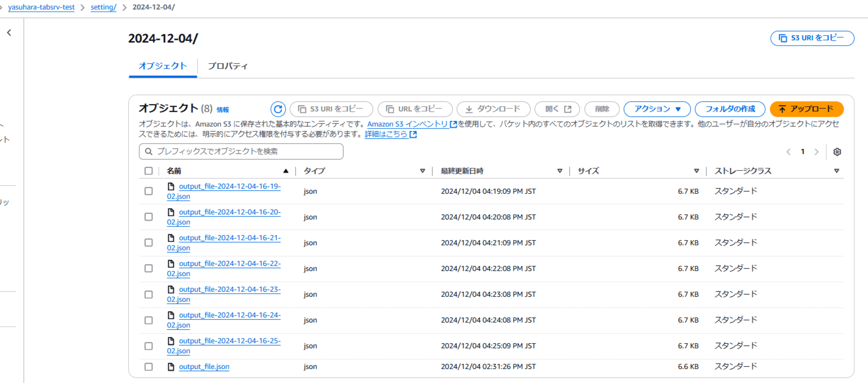Open output_file-2024-12-04-16-23-02.json link
Image resolution: width=868 pixels, height=383 pixels.
(224, 295)
